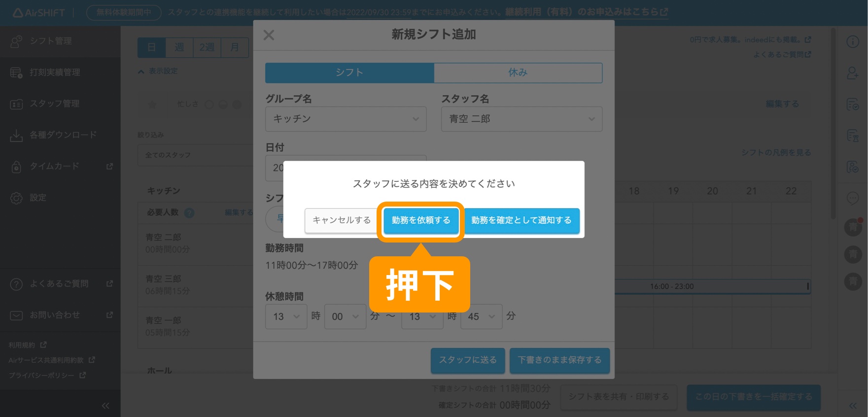Select the second 忙しさ radio circle
868x417 pixels.
point(223,104)
